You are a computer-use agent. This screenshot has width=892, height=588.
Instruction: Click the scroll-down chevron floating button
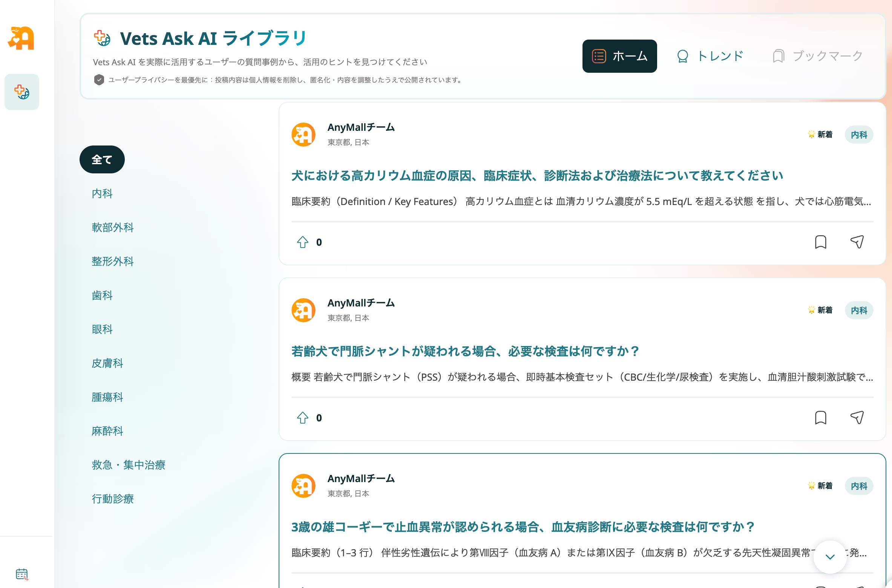pyautogui.click(x=830, y=557)
